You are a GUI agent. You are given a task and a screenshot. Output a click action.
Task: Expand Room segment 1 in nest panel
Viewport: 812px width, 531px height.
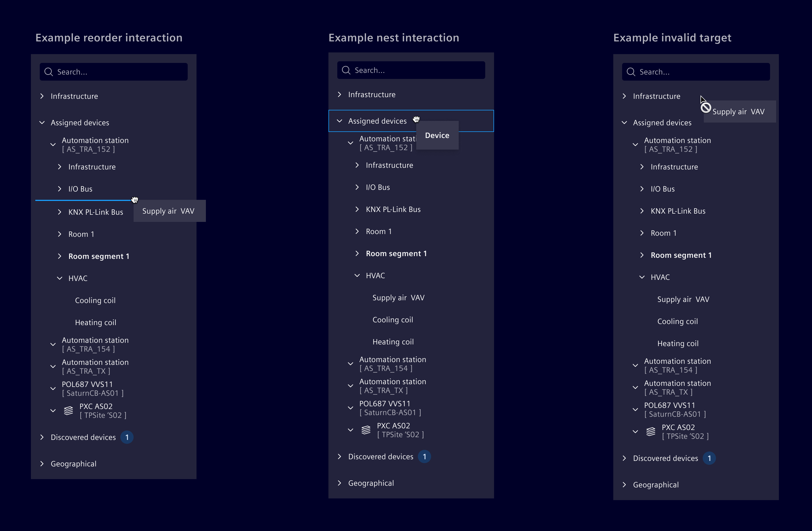point(357,253)
